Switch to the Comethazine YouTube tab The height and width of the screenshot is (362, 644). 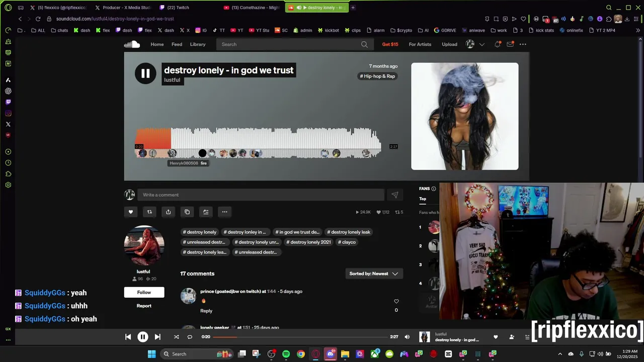point(253,8)
